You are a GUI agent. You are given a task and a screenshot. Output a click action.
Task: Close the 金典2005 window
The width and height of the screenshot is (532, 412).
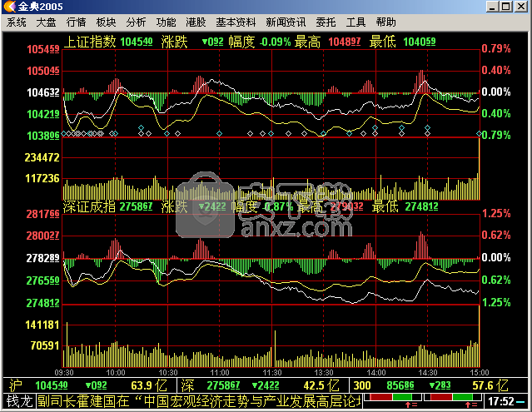pyautogui.click(x=521, y=7)
